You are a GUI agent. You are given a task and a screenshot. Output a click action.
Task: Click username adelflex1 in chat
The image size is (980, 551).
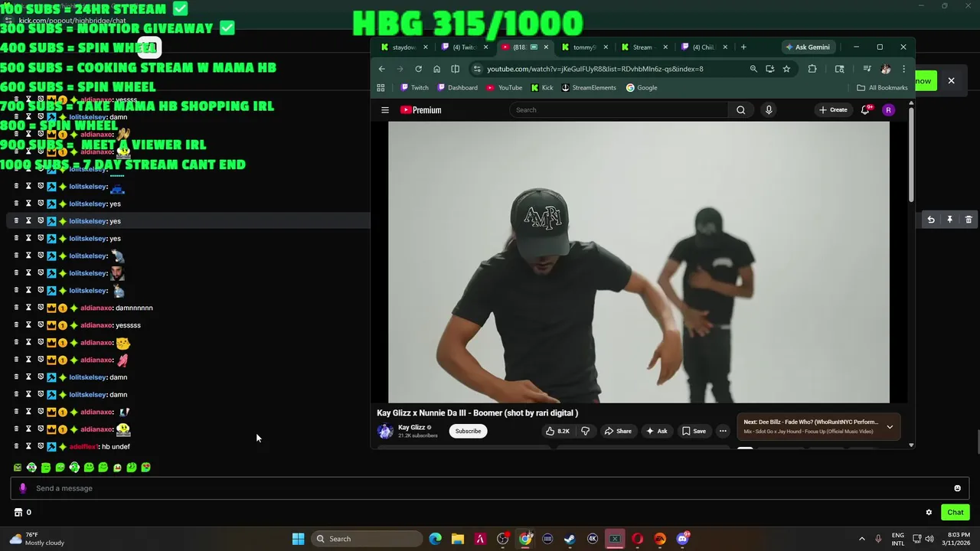(x=83, y=447)
